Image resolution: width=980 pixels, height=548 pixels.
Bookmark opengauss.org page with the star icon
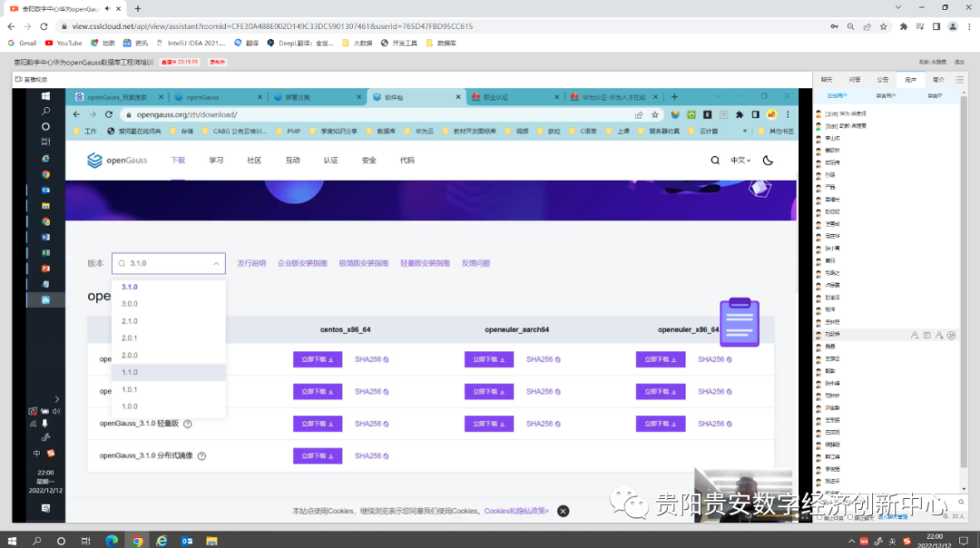[x=655, y=115]
